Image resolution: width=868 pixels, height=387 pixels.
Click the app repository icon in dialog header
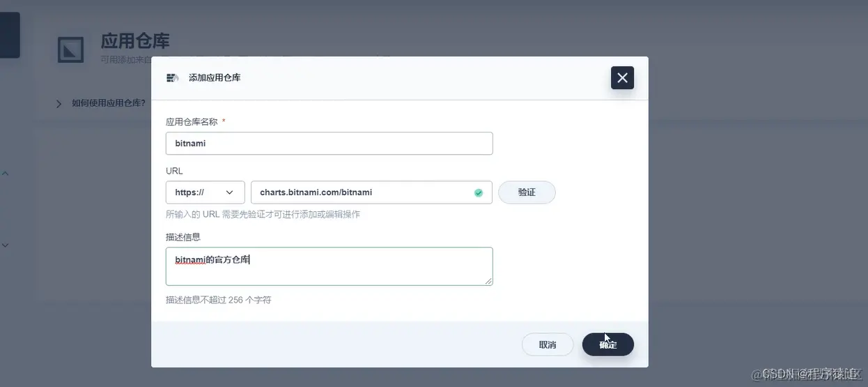click(x=173, y=78)
